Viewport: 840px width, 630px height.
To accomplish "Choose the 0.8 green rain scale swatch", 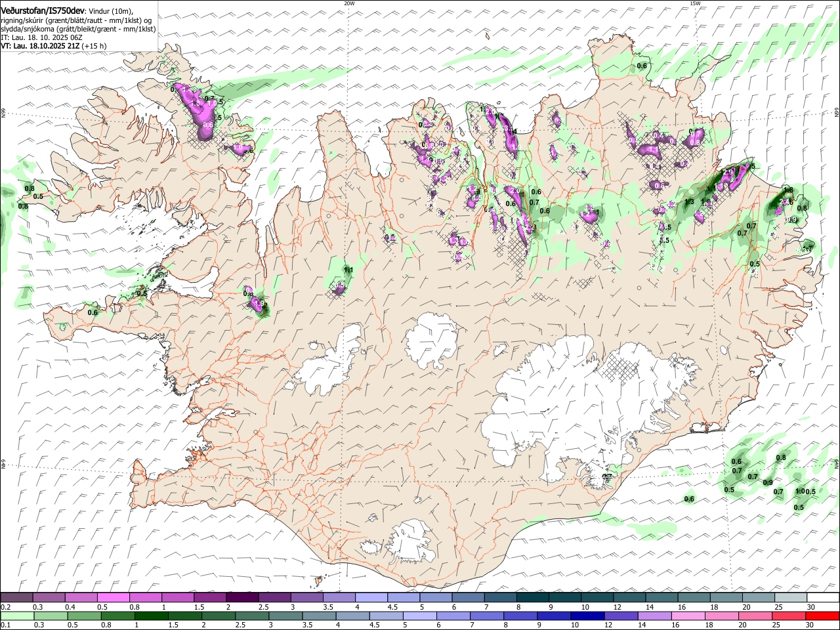I will point(119,616).
